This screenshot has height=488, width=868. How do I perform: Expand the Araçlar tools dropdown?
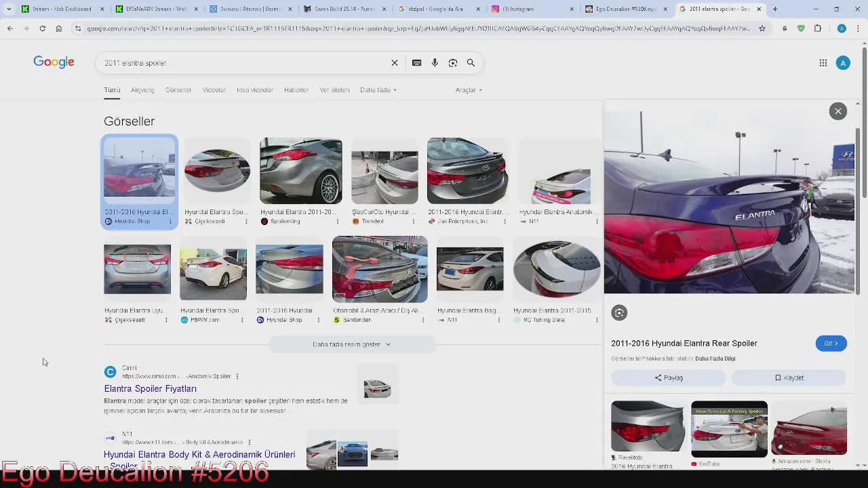click(469, 89)
